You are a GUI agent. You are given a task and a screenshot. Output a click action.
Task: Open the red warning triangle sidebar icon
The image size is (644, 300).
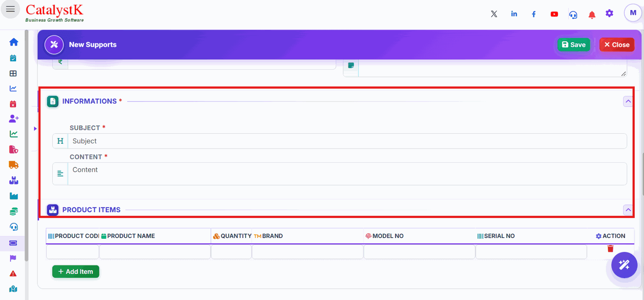pos(13,274)
